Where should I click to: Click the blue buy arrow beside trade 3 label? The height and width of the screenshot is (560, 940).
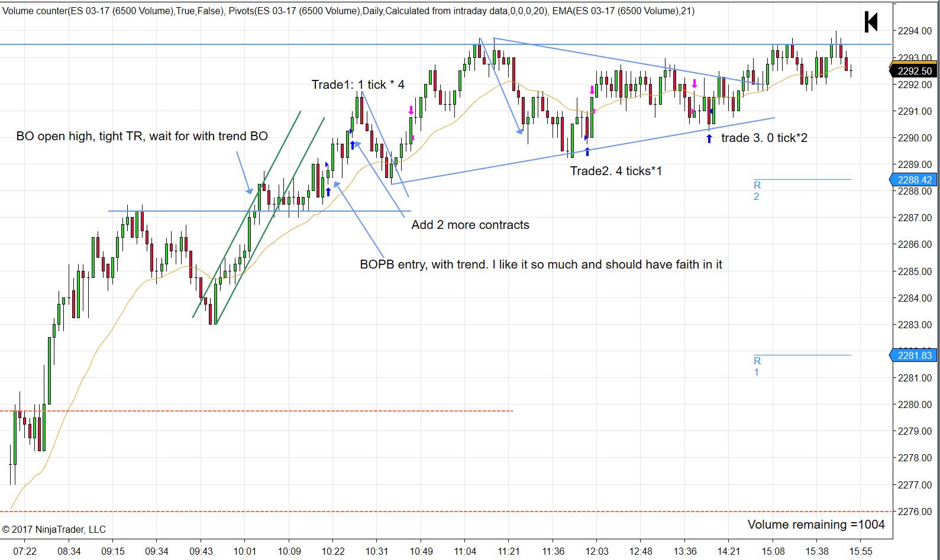pyautogui.click(x=709, y=139)
